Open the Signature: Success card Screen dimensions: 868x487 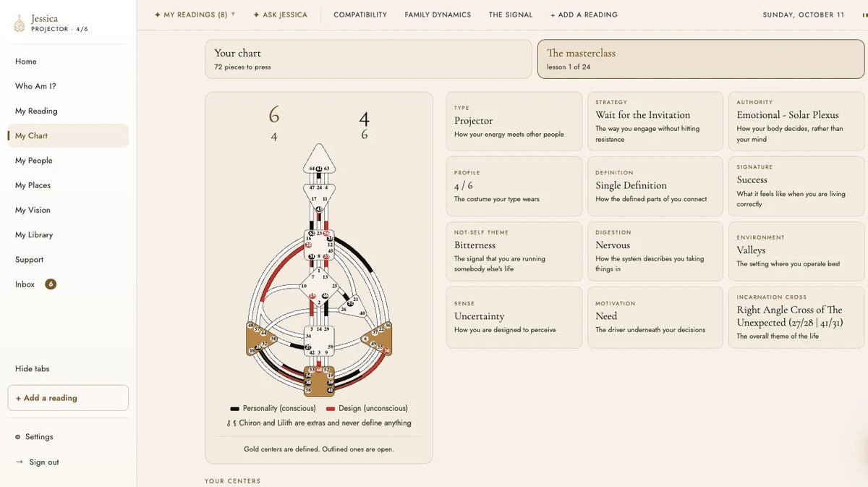[796, 187]
